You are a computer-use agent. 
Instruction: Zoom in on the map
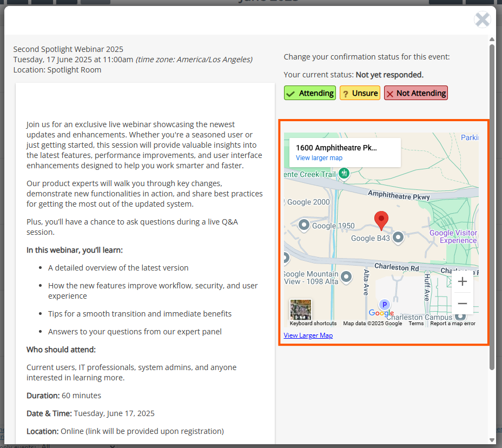(462, 281)
